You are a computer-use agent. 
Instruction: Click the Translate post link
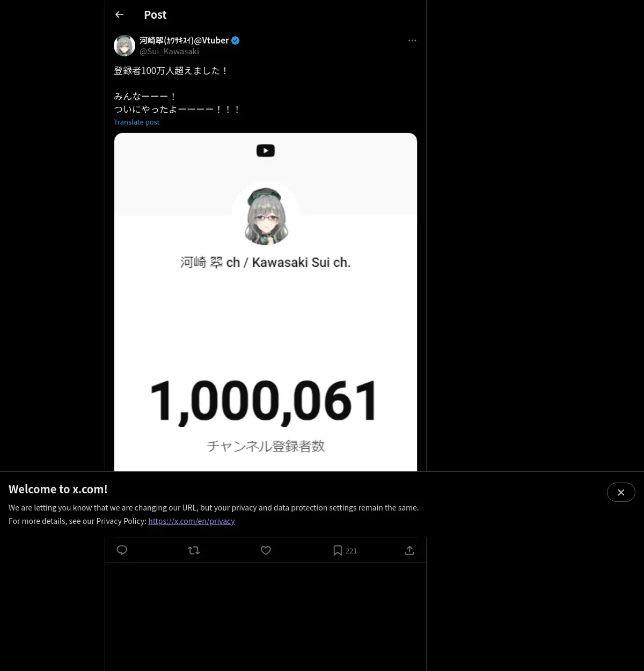(136, 122)
